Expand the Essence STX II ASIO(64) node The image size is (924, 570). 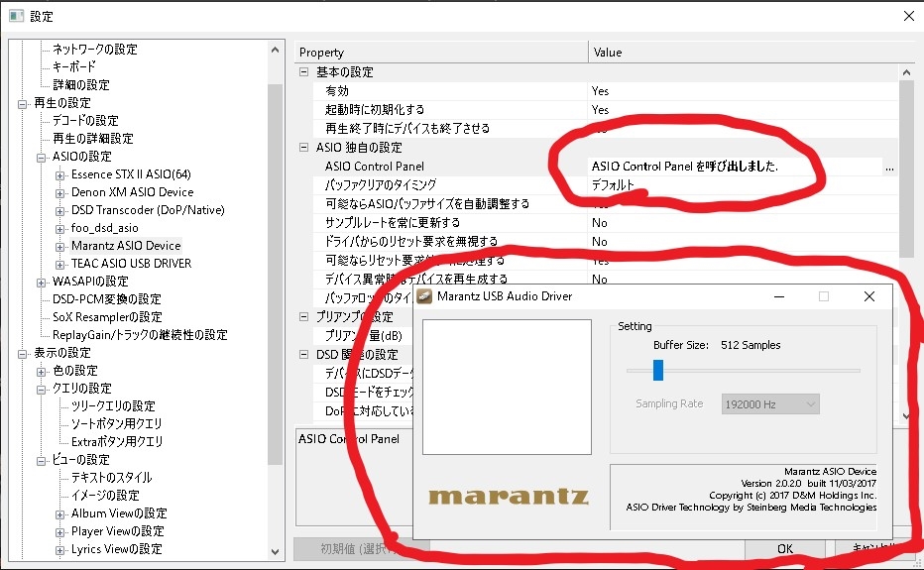(59, 175)
